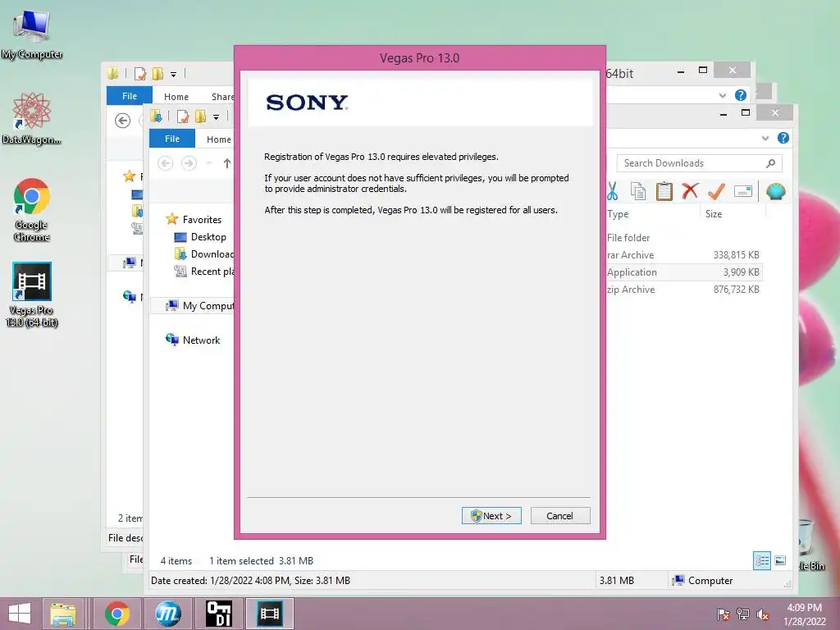The height and width of the screenshot is (630, 840).
Task: Switch to large icons view in Downloads window
Action: coord(781,561)
